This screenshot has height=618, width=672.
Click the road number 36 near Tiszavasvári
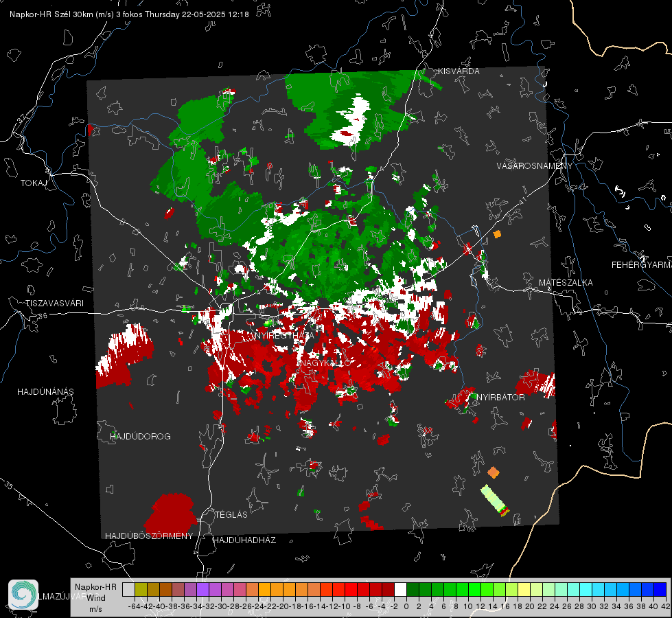point(43,316)
